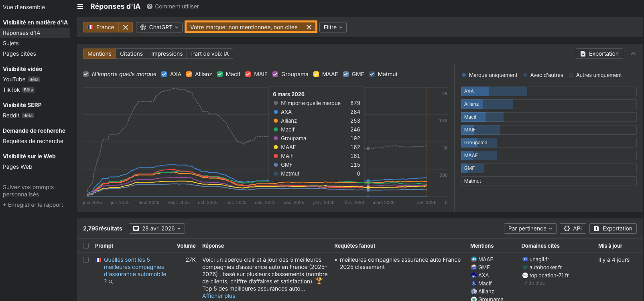Click the Allianz bar in brand chart
The width and height of the screenshot is (644, 301).
pos(487,104)
